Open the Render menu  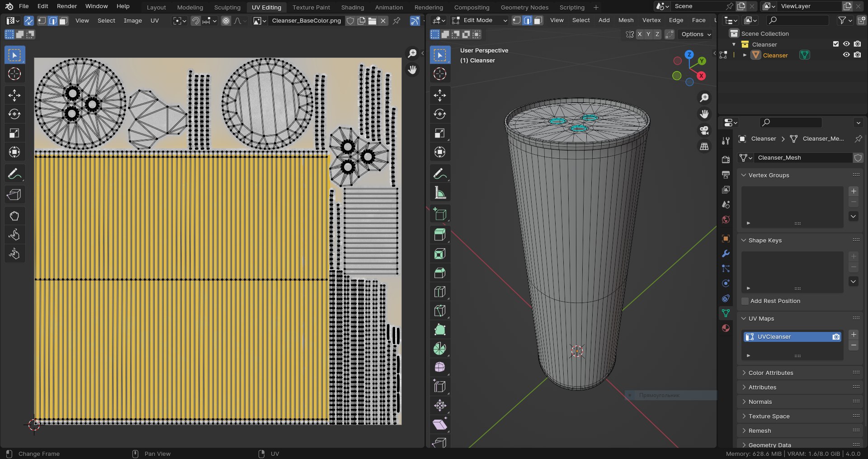67,6
